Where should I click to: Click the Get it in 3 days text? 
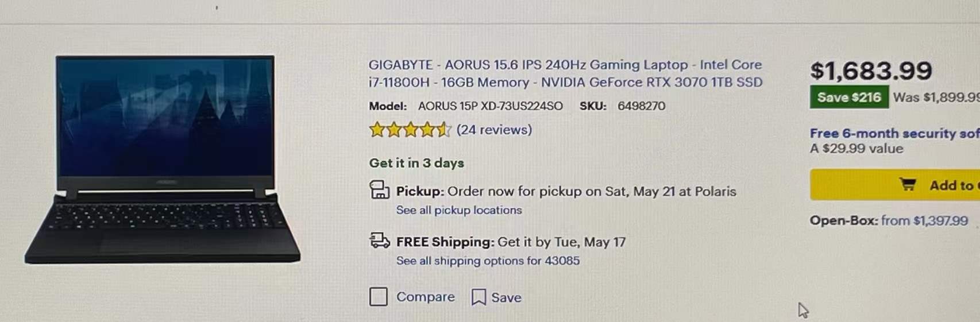[x=416, y=163]
